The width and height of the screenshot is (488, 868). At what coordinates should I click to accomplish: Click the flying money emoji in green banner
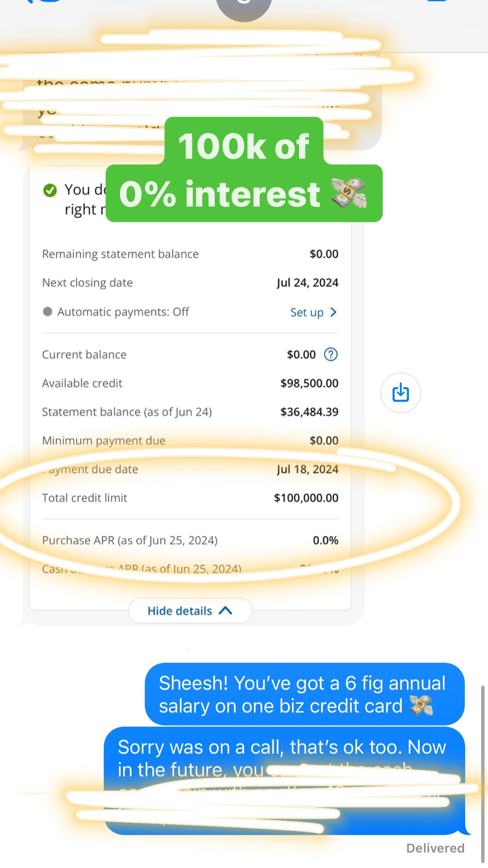coord(348,194)
